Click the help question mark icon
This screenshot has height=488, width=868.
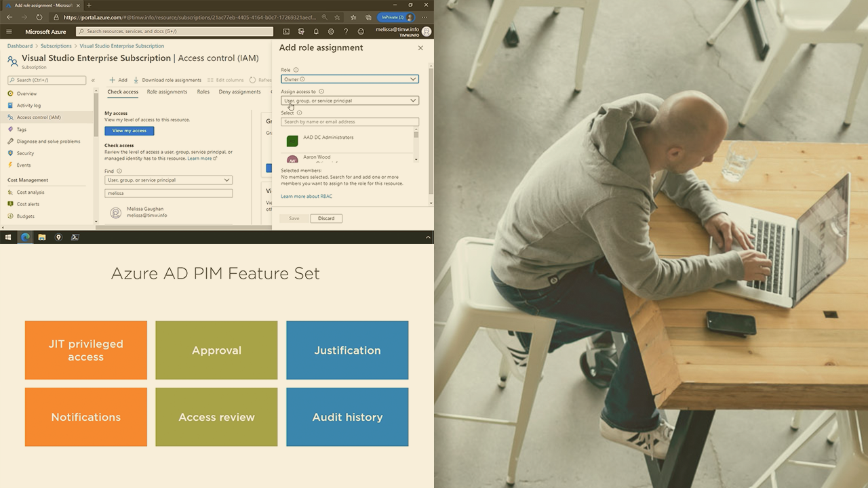pos(346,31)
